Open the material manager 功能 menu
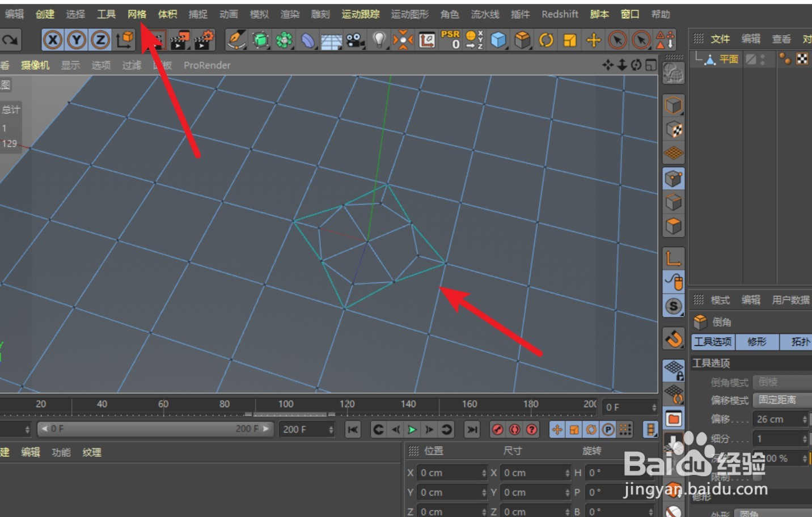The width and height of the screenshot is (812, 517). 61,452
